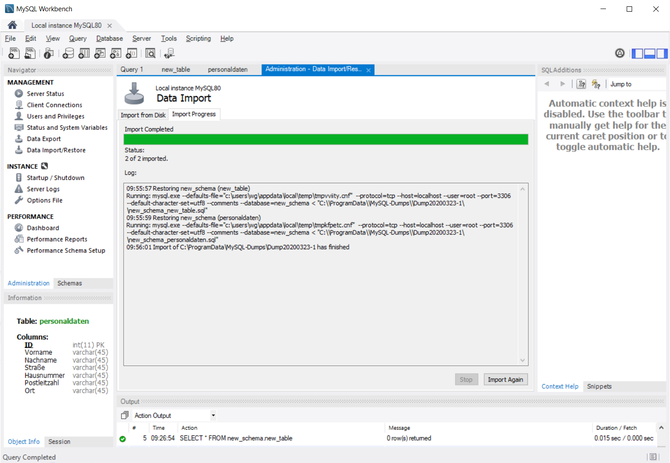Image resolution: width=670 pixels, height=463 pixels.
Task: Switch to the personaldaten tab
Action: 228,70
